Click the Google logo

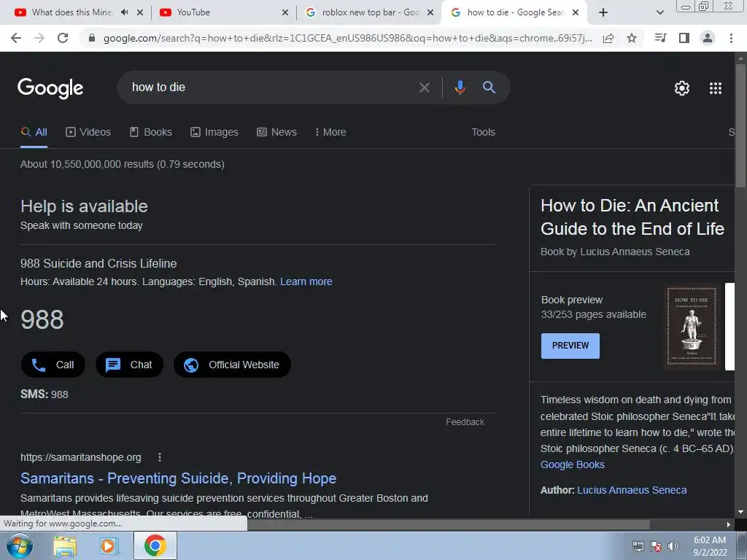click(50, 88)
